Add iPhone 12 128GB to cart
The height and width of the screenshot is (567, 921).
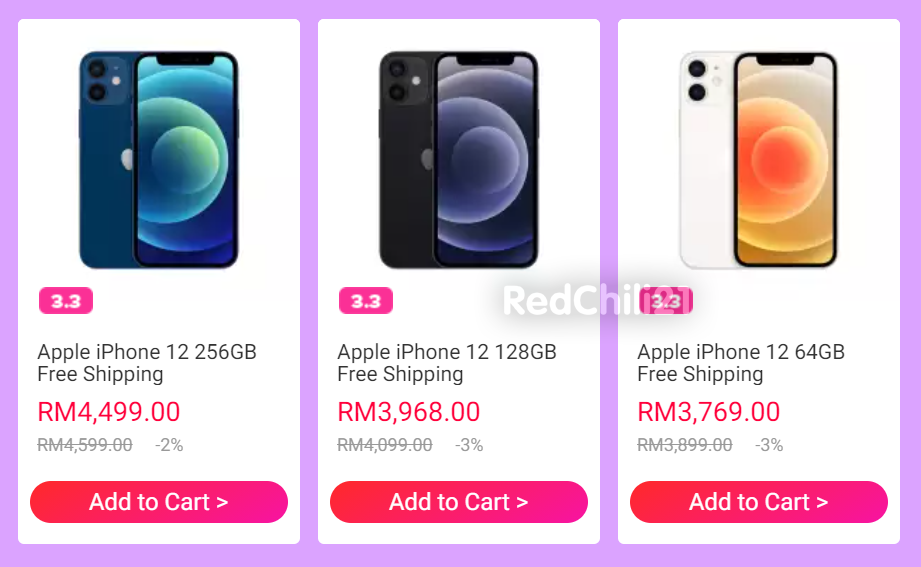[x=459, y=502]
